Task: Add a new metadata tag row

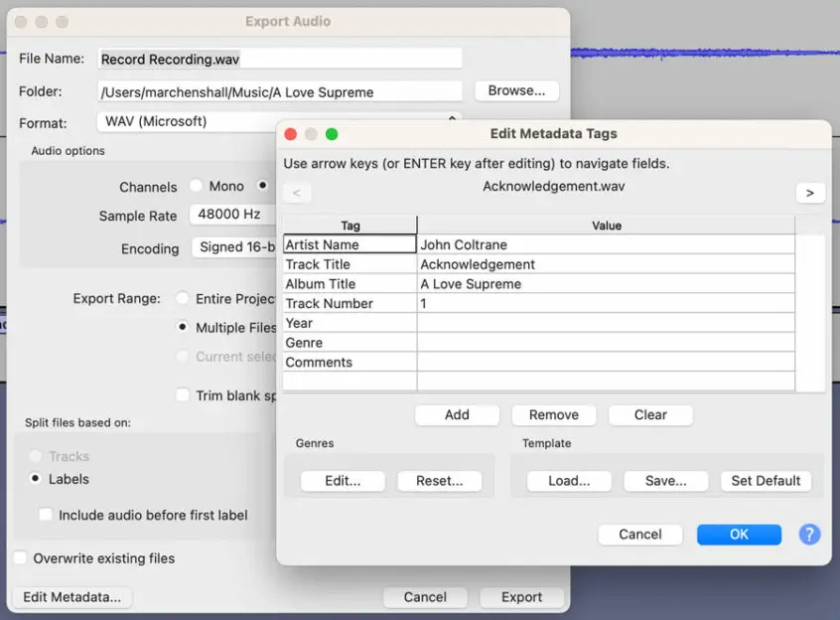Action: click(457, 414)
